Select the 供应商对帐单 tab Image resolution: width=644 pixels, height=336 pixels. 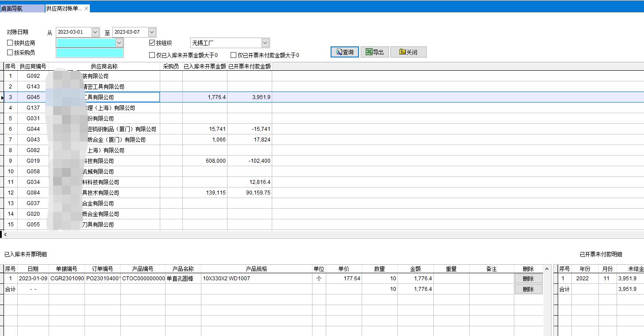pos(64,8)
